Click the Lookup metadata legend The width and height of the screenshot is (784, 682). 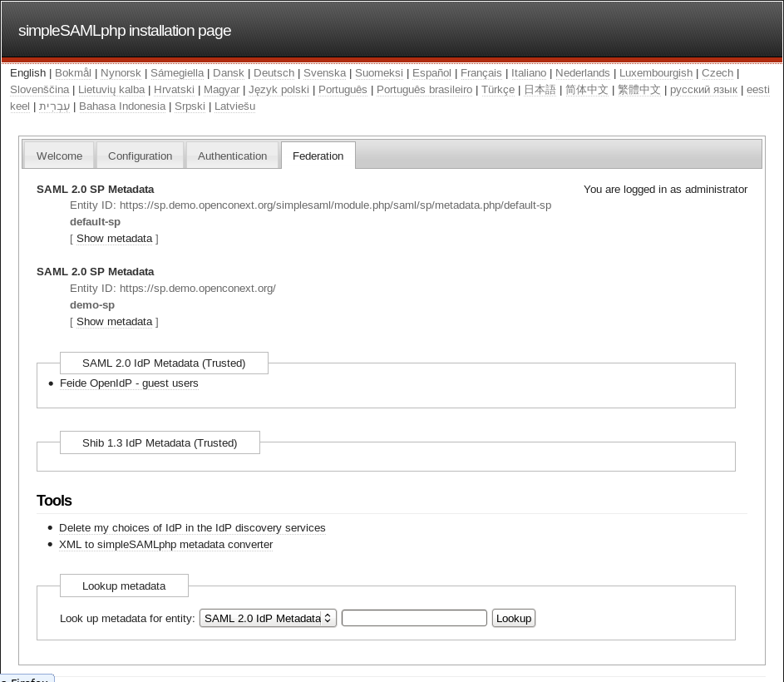click(124, 586)
